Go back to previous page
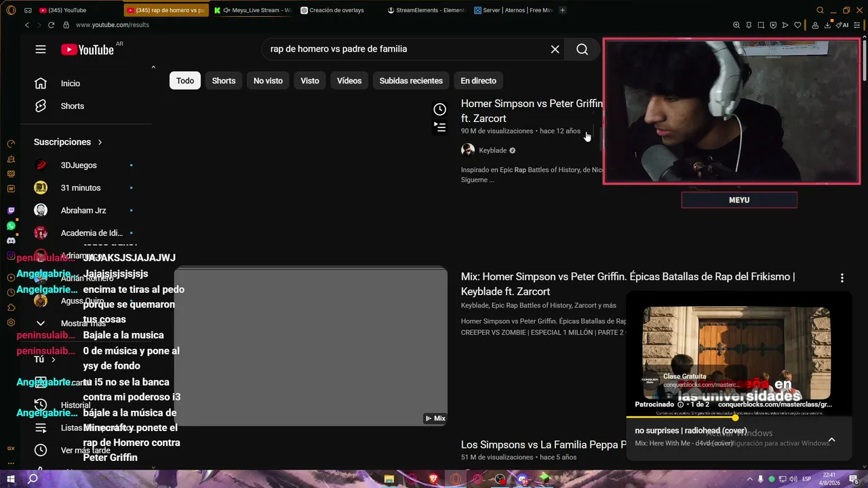868x488 pixels. click(x=27, y=25)
